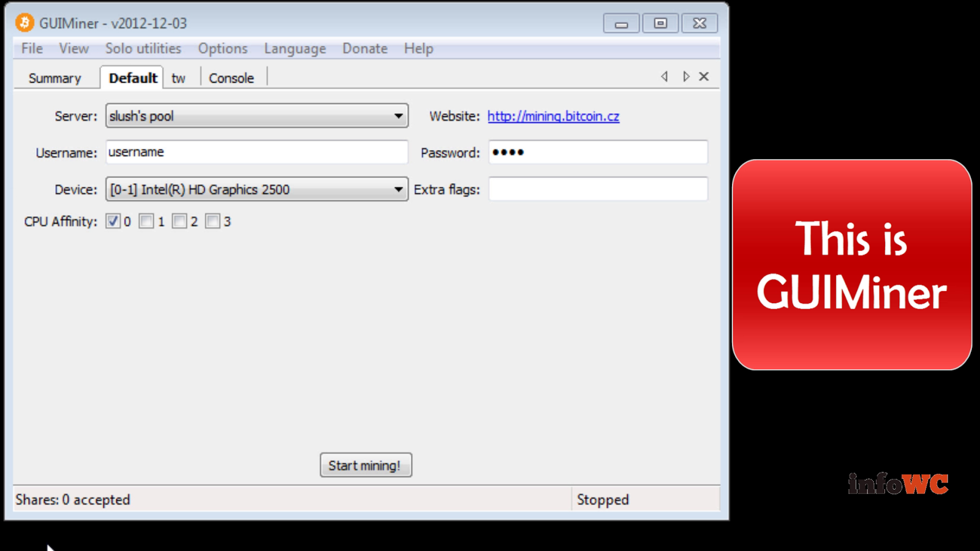
Task: Switch to the tw tab
Action: 178,78
